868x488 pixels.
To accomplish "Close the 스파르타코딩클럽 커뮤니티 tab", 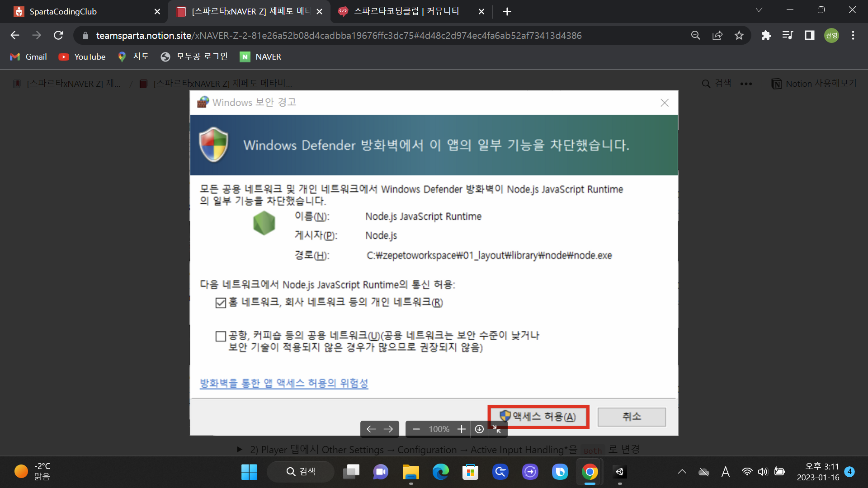I will point(481,12).
